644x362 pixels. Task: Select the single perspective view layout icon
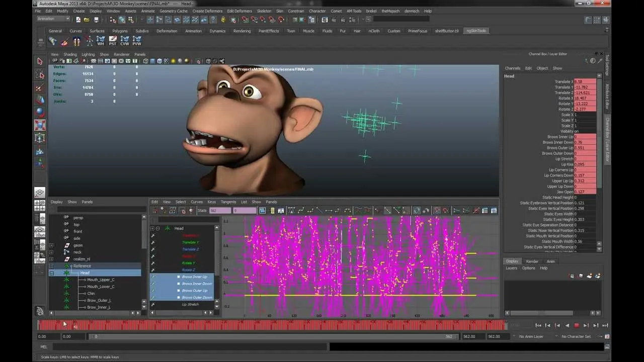[40, 193]
